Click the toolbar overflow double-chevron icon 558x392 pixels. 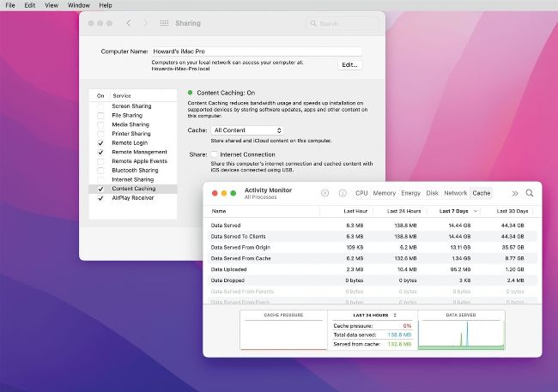514,193
